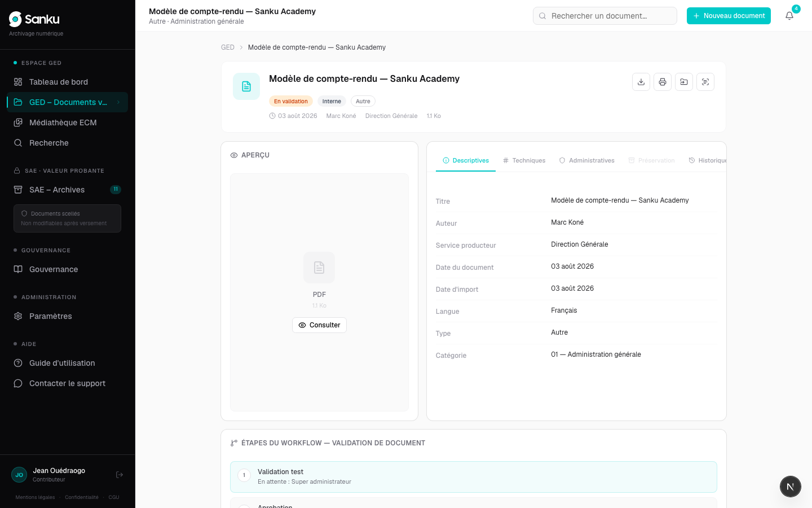Select the Validation test workflow step
The image size is (812, 508).
[474, 477]
